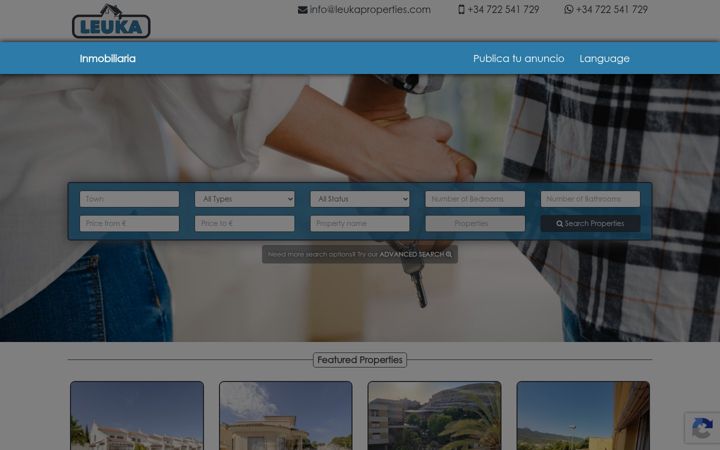Click the LEUKA logo
The height and width of the screenshot is (450, 720).
111,21
